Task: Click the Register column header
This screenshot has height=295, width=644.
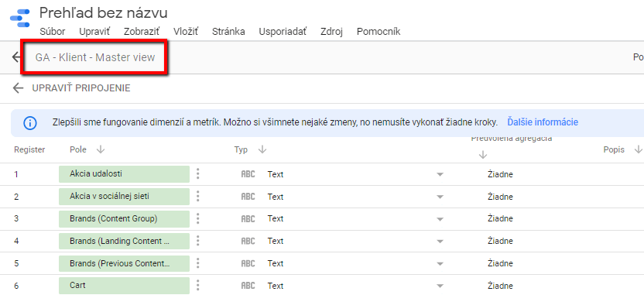Action: (29, 149)
